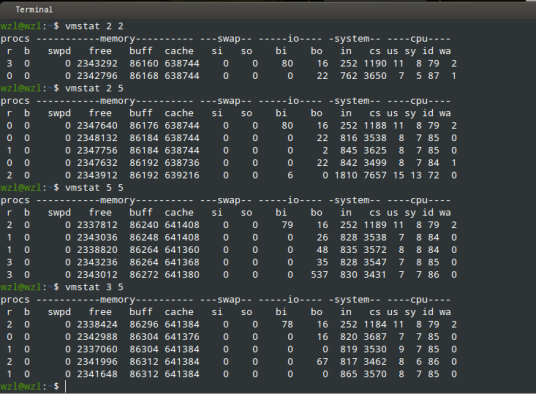
Task: Click the Terminal window title
Action: (34, 10)
